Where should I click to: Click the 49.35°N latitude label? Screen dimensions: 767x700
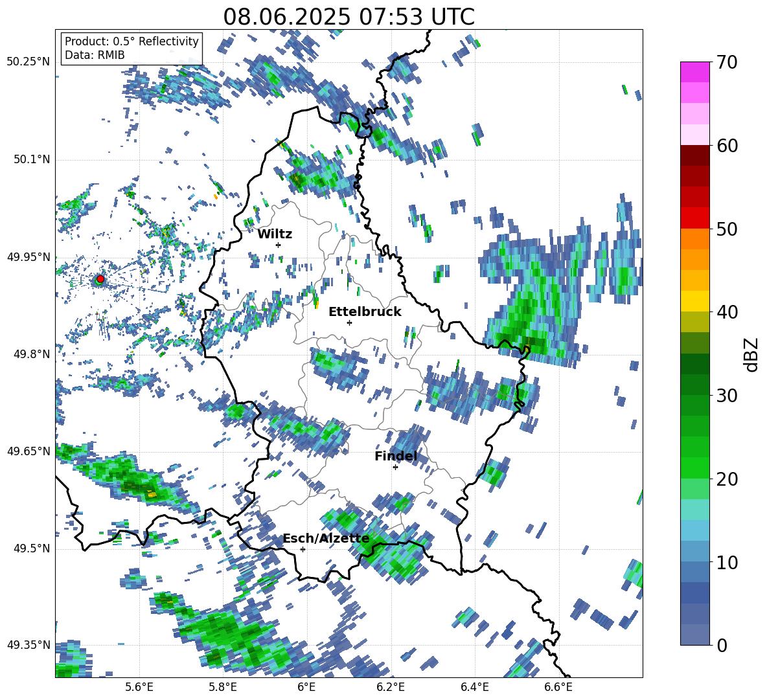tap(29, 645)
